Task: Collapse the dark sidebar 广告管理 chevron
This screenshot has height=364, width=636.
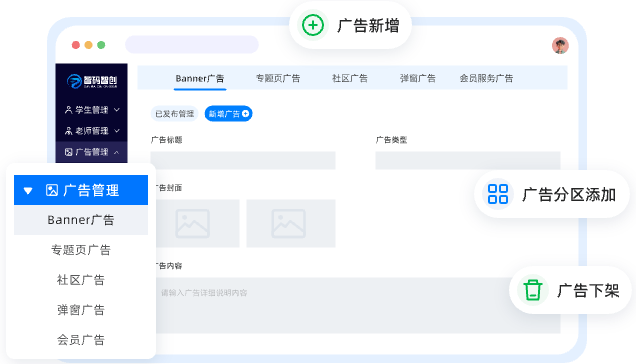Action: [x=116, y=152]
